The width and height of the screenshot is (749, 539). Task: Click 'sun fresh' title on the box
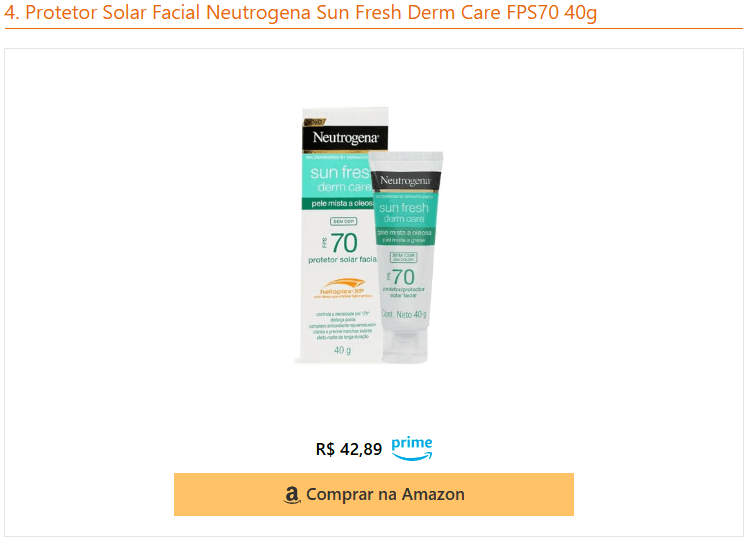tap(340, 172)
